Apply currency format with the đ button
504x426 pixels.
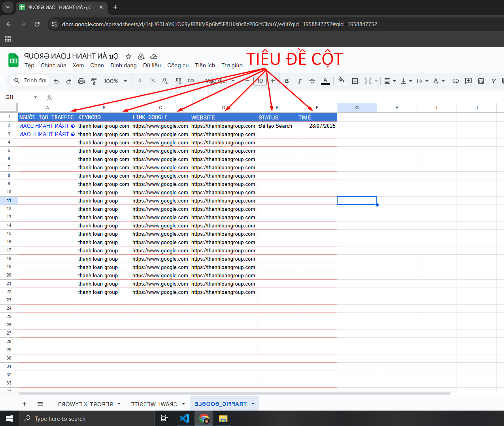tap(140, 81)
